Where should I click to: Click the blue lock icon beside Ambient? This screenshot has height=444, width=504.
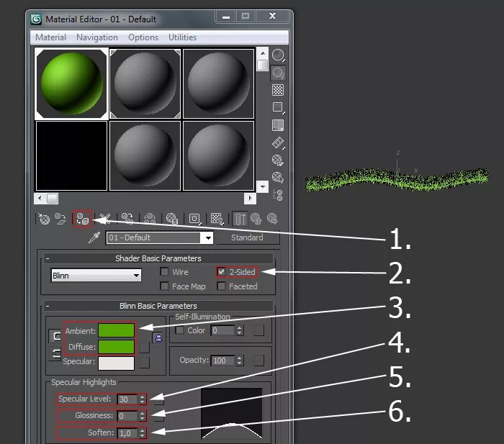(158, 338)
